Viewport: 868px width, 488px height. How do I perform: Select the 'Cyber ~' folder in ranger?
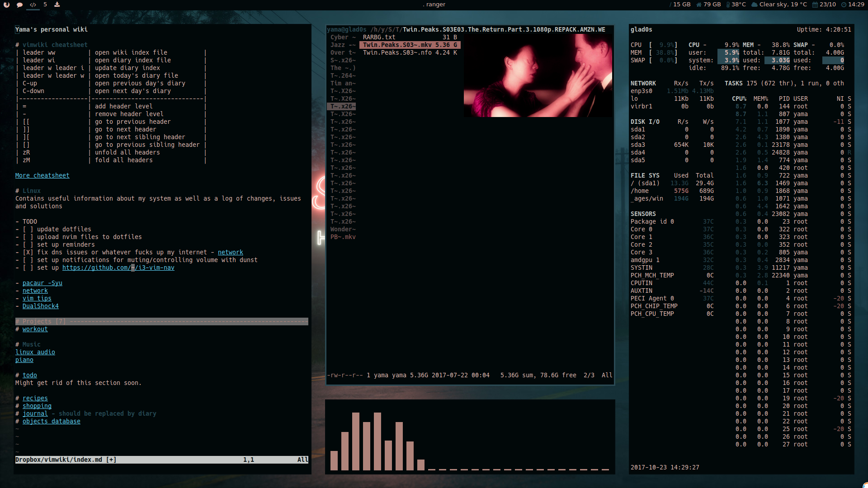coord(342,37)
